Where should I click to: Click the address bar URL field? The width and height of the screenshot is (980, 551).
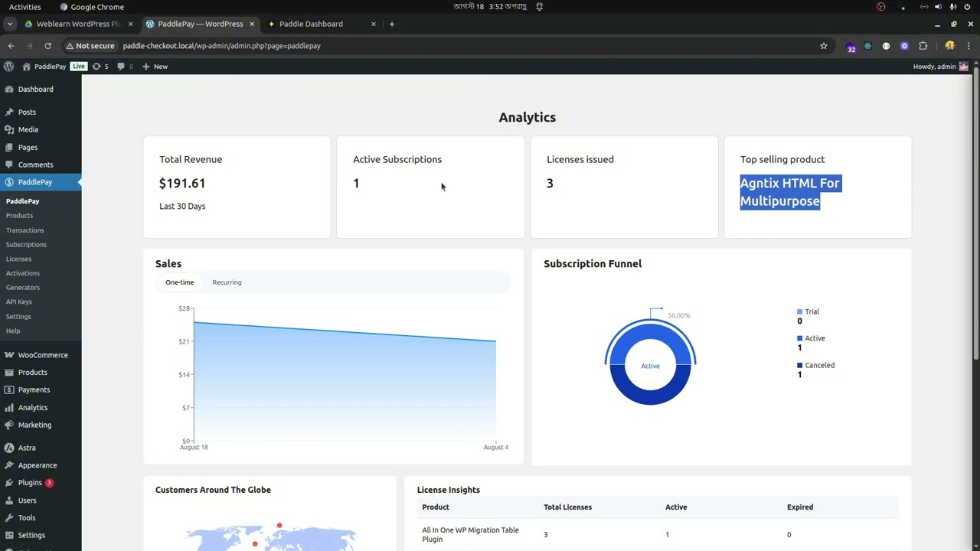[467, 46]
